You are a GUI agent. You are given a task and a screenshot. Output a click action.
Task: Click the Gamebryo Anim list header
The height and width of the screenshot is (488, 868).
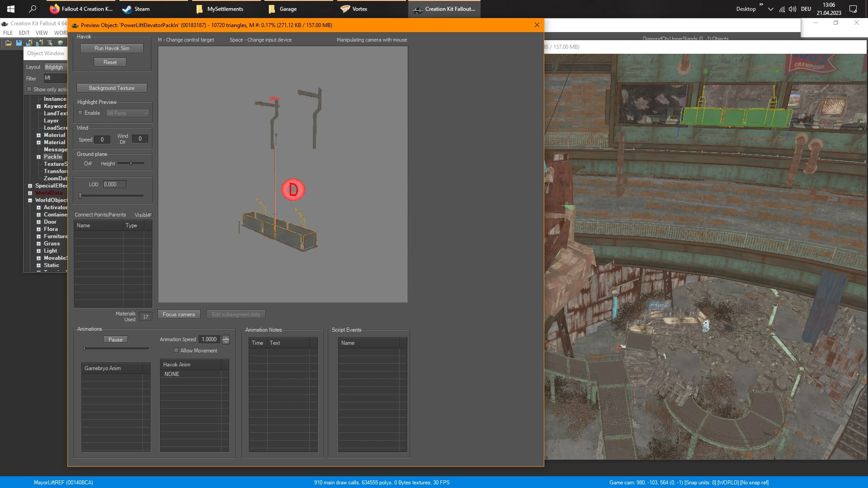tap(112, 368)
